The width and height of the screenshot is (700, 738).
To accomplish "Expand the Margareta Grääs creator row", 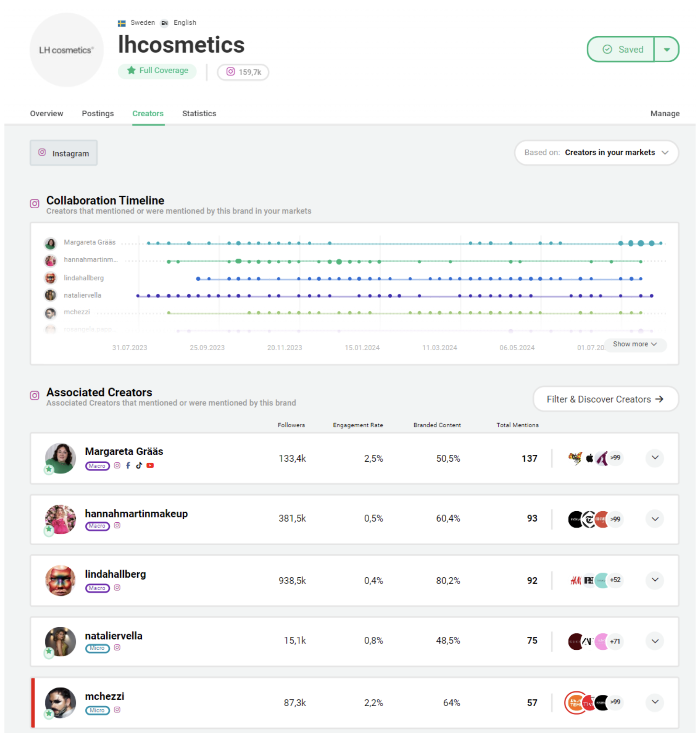I will (x=655, y=458).
